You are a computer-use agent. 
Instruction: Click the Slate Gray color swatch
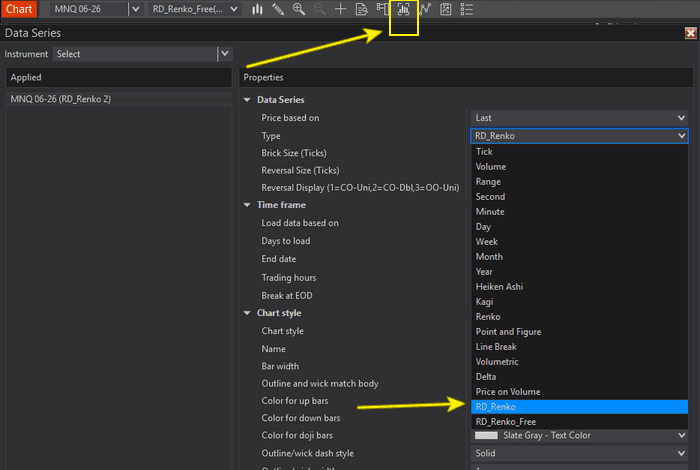tap(486, 435)
